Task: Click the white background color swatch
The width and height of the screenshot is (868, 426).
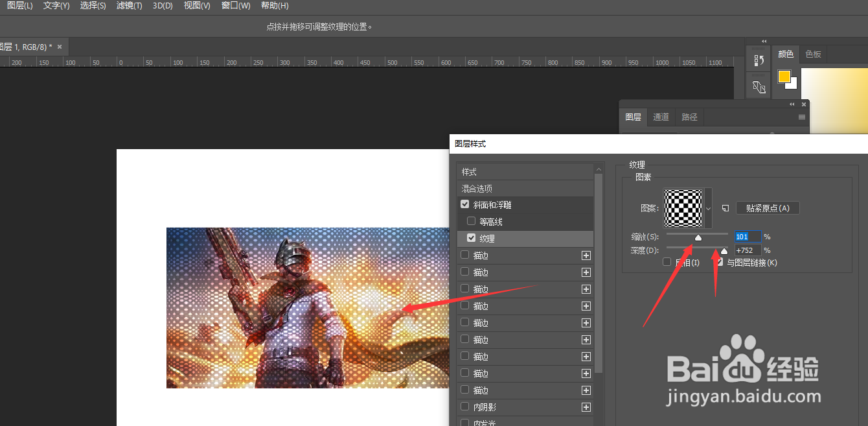Action: click(x=793, y=84)
